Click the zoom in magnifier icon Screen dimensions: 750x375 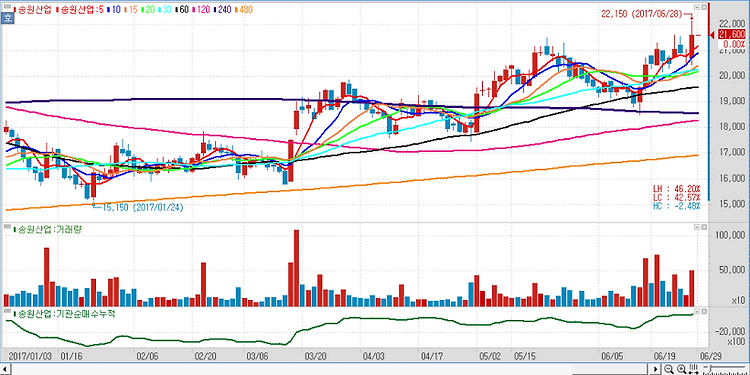[x=681, y=369]
